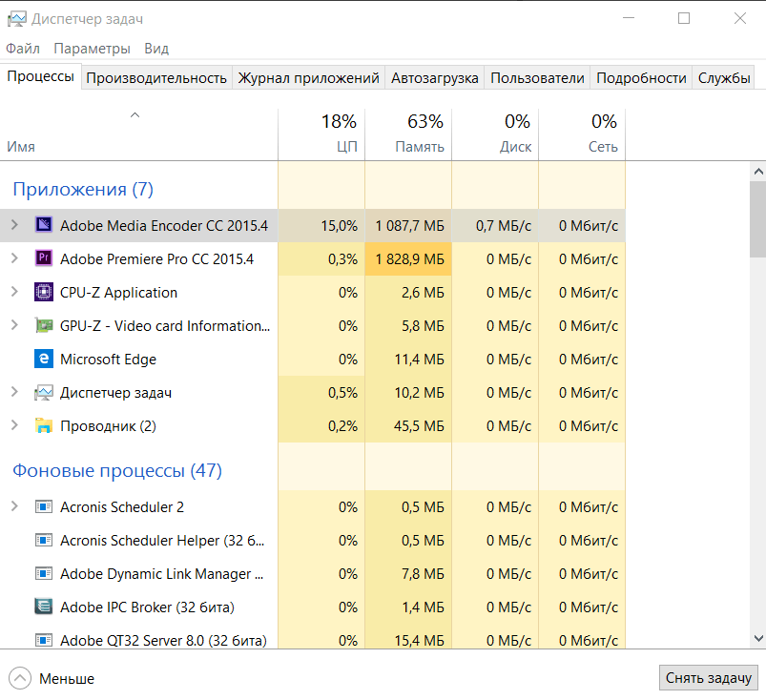Screen dimensions: 766x700
Task: Click the scrollbar up arrow
Action: pyautogui.click(x=758, y=172)
